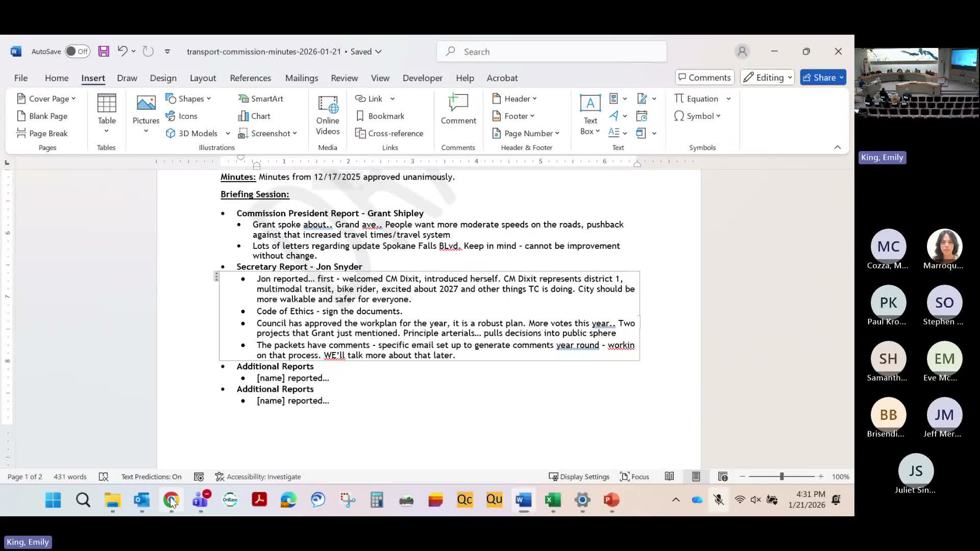The image size is (980, 551).
Task: Open the SmartArt graphic tool
Action: pyautogui.click(x=261, y=98)
